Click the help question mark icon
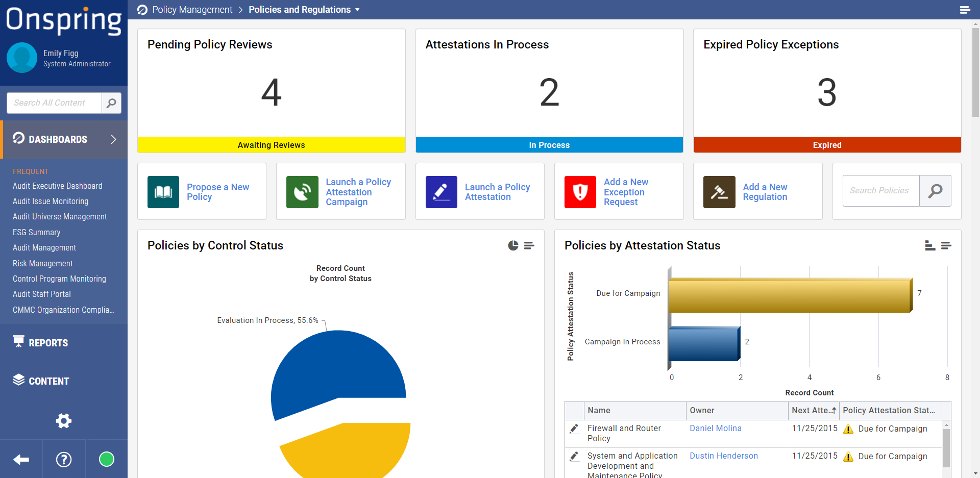The height and width of the screenshot is (478, 980). (63, 459)
